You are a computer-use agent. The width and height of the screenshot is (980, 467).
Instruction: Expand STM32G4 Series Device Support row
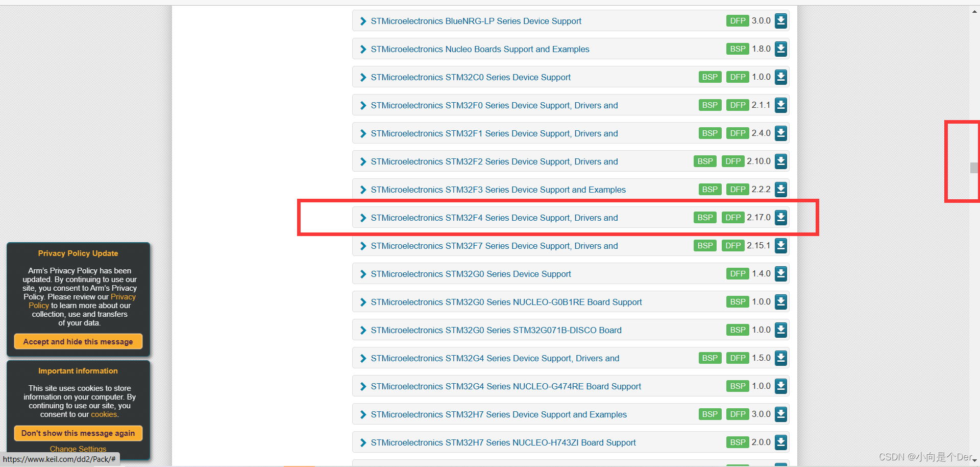tap(363, 358)
